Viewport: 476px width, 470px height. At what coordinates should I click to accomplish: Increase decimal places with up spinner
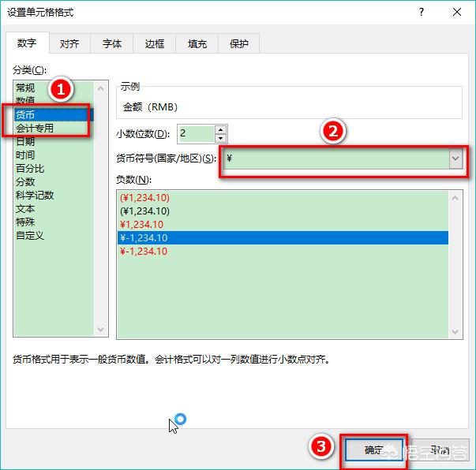click(221, 129)
